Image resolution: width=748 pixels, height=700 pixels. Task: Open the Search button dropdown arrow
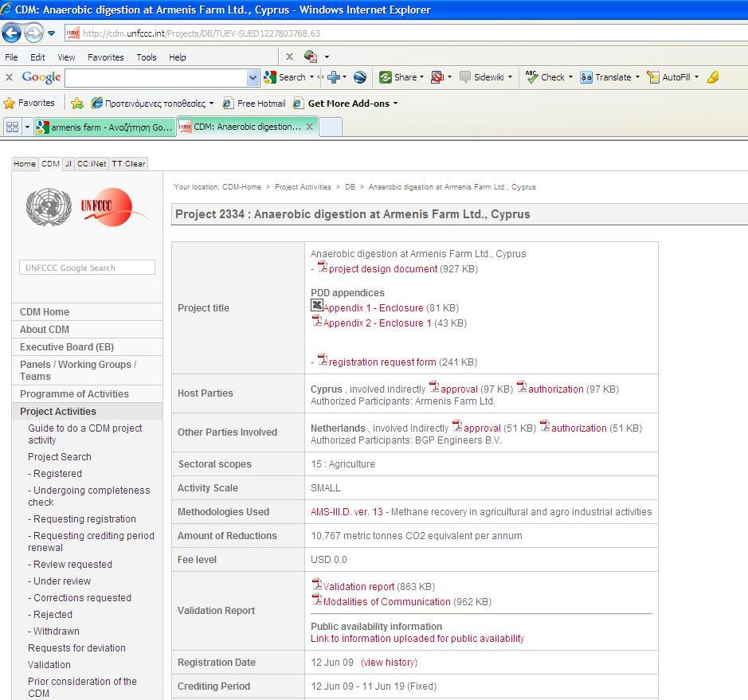point(312,77)
